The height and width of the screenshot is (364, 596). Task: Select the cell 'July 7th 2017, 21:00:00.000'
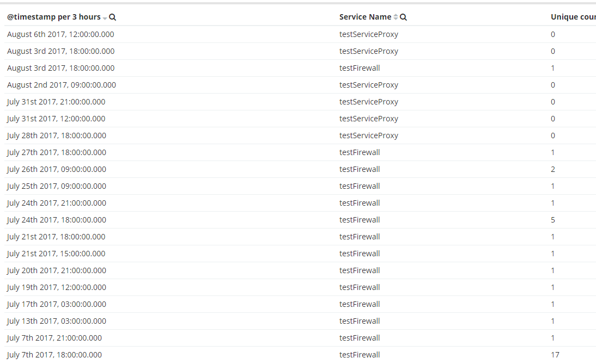(54, 338)
